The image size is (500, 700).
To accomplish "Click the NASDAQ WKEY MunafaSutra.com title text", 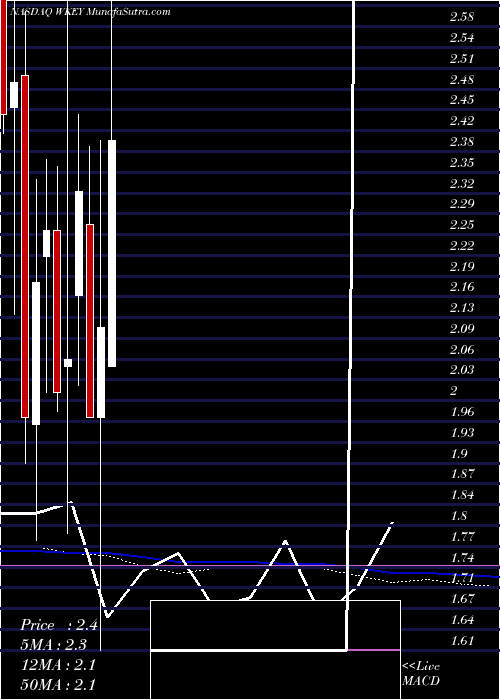I will click(89, 12).
